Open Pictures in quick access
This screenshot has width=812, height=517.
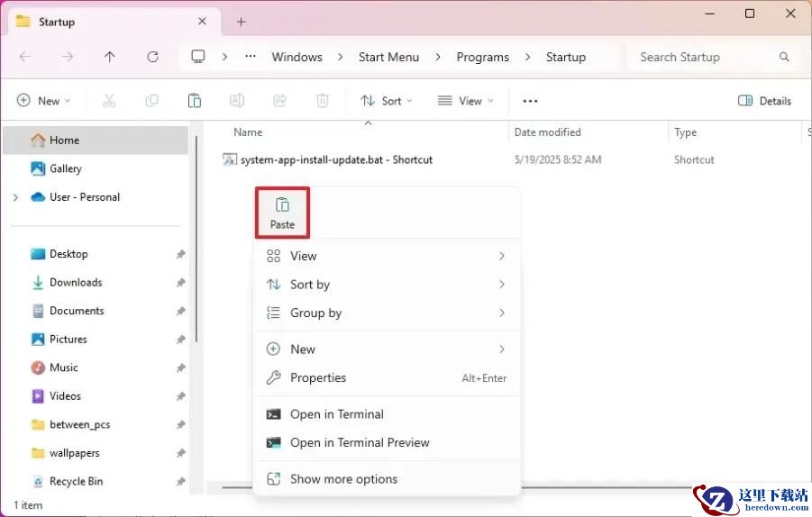tap(96, 340)
